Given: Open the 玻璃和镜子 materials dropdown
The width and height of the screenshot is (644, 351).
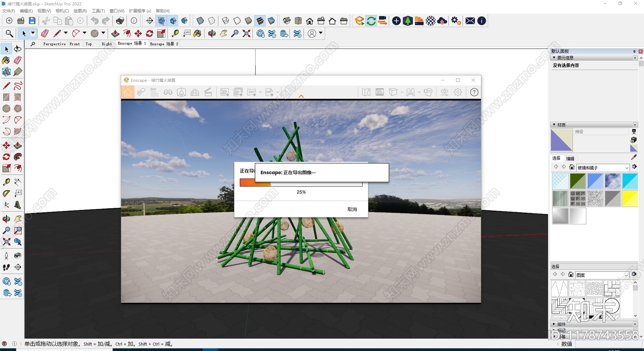Looking at the screenshot, I should pos(603,168).
